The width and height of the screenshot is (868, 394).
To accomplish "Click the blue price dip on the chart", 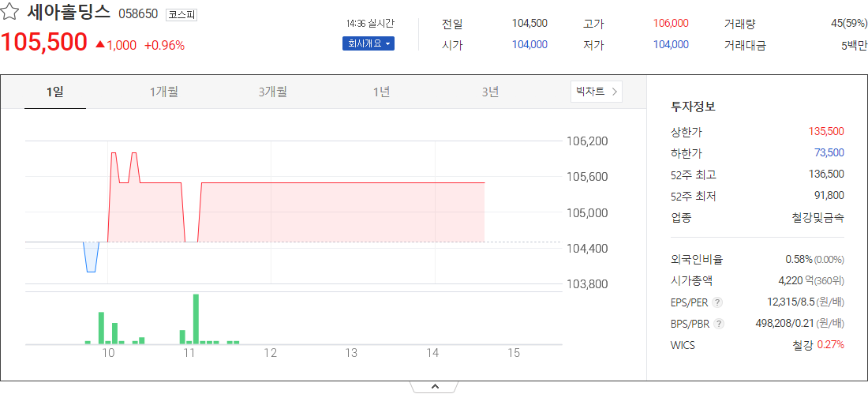I will tap(91, 258).
